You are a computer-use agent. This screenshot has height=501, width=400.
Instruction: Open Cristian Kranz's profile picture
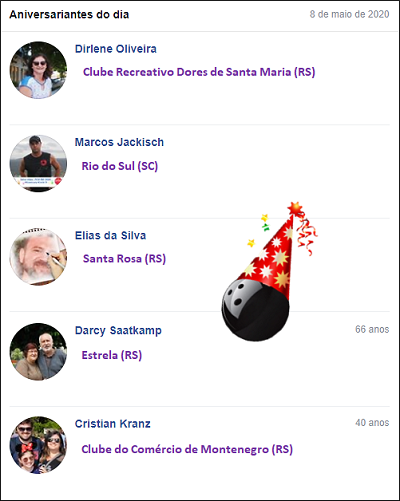[x=38, y=445]
